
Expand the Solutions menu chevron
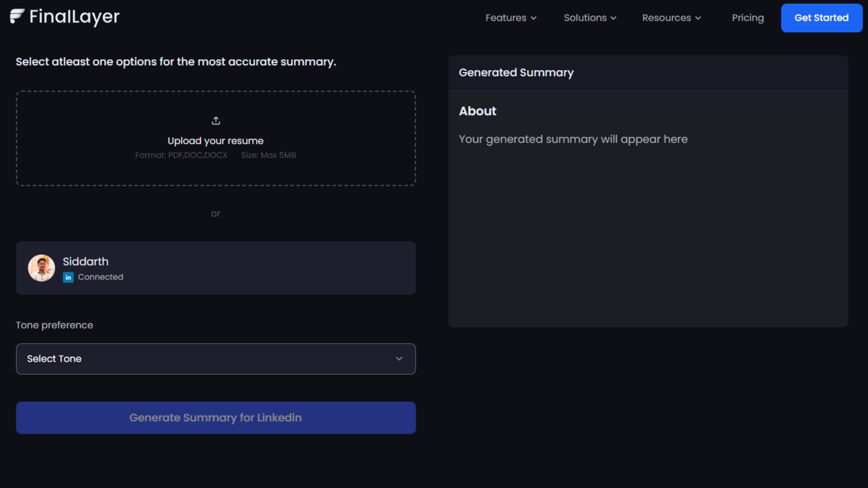coord(614,18)
